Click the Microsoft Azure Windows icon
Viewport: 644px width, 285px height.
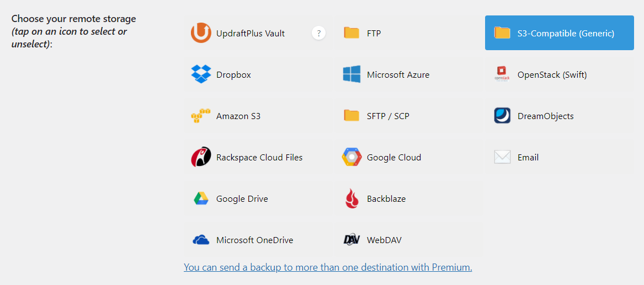point(352,74)
